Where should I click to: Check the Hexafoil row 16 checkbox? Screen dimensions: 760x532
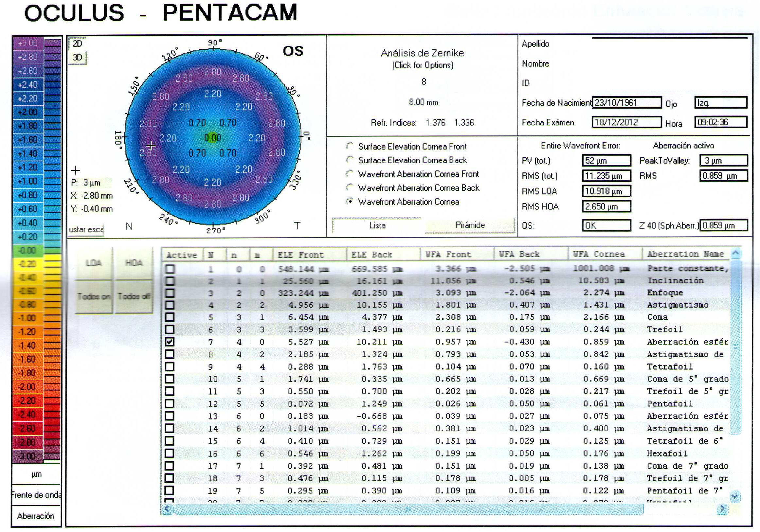click(170, 453)
